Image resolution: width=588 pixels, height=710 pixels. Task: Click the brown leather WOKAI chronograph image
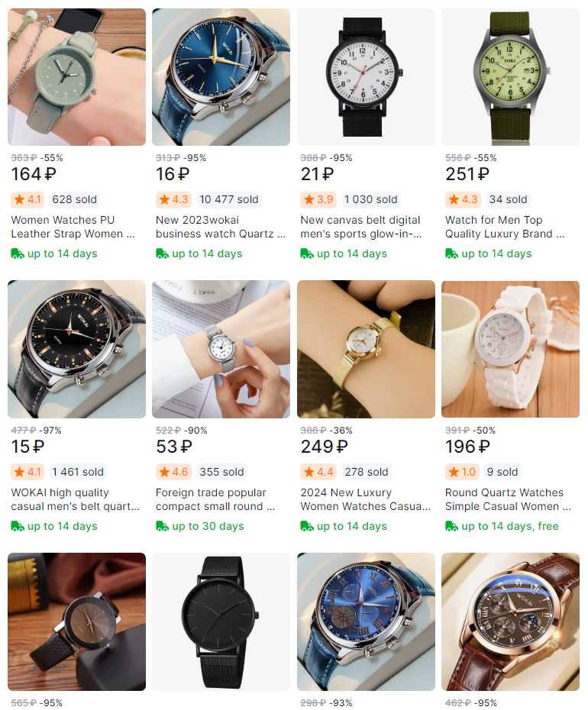[x=511, y=621]
